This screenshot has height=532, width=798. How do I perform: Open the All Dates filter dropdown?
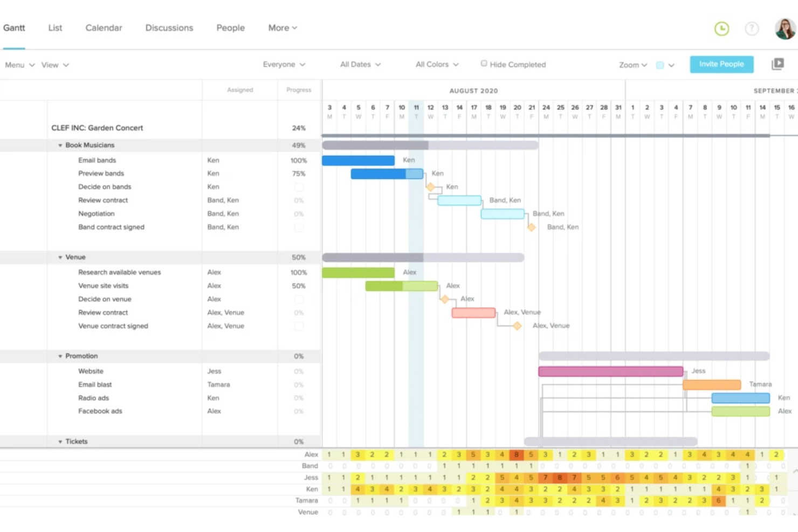(360, 64)
